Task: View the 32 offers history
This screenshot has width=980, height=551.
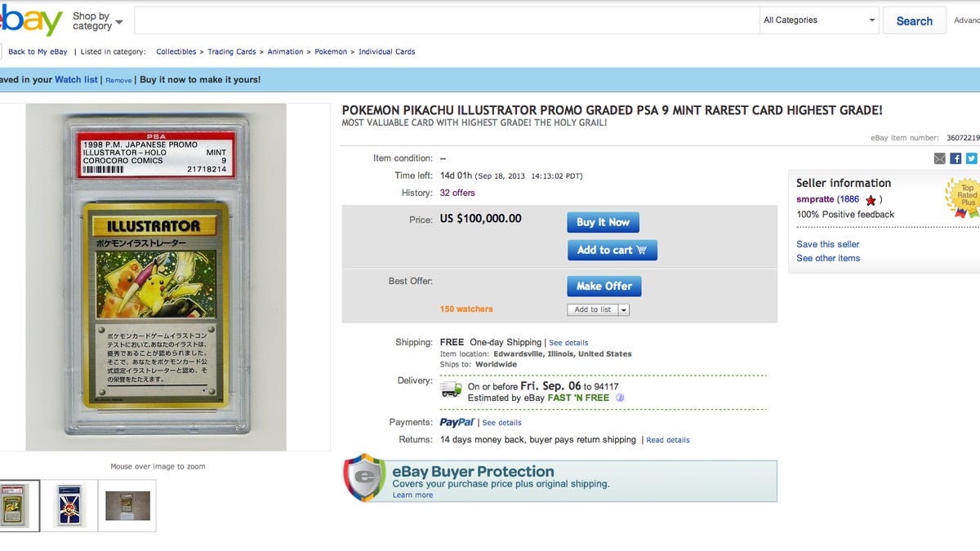Action: pos(457,193)
